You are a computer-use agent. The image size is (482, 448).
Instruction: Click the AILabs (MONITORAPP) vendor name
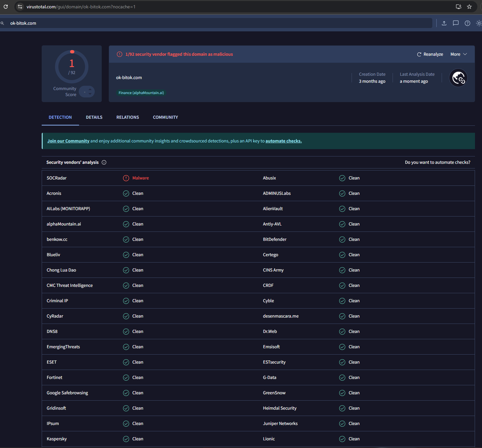point(68,209)
